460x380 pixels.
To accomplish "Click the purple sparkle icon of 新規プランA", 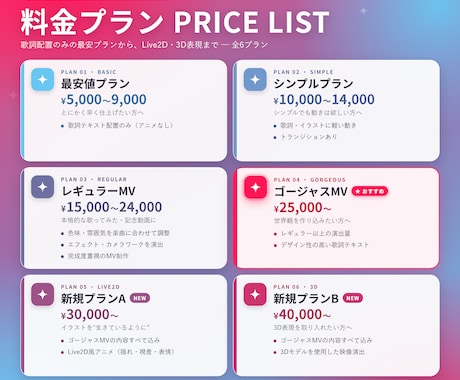I will [x=42, y=294].
